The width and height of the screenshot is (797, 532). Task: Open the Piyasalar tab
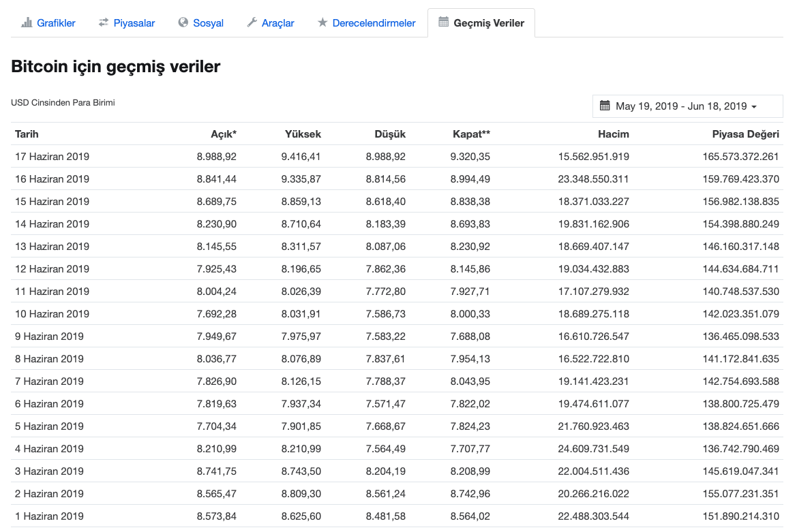[134, 23]
